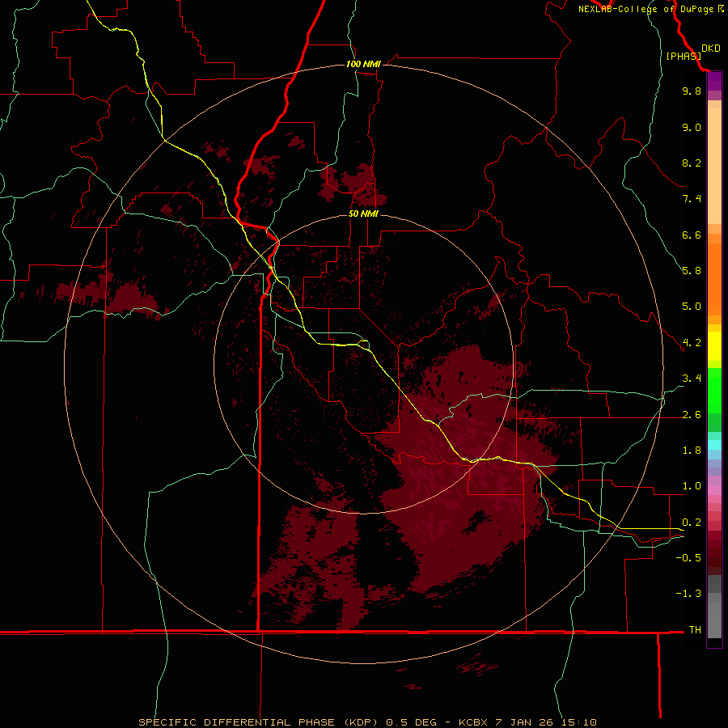
Task: Click the 5.0 value on the color scale
Action: click(692, 307)
